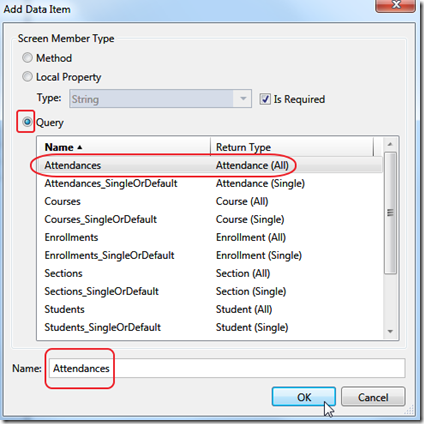Viewport: 424px width, 424px height.
Task: Toggle the Is Required checkbox
Action: click(x=265, y=99)
